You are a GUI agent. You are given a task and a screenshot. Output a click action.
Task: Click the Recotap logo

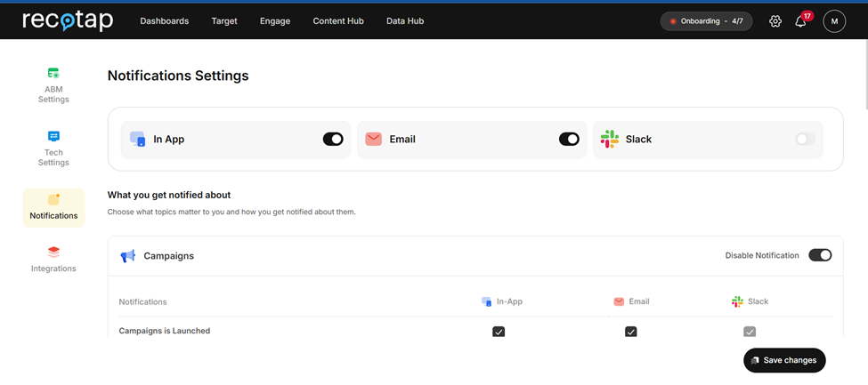coord(68,21)
